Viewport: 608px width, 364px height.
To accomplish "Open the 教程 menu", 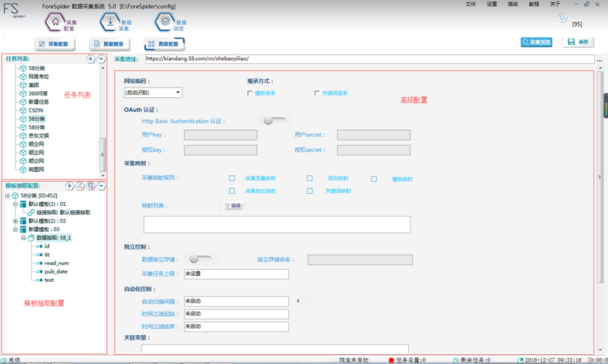I will 534,4.
